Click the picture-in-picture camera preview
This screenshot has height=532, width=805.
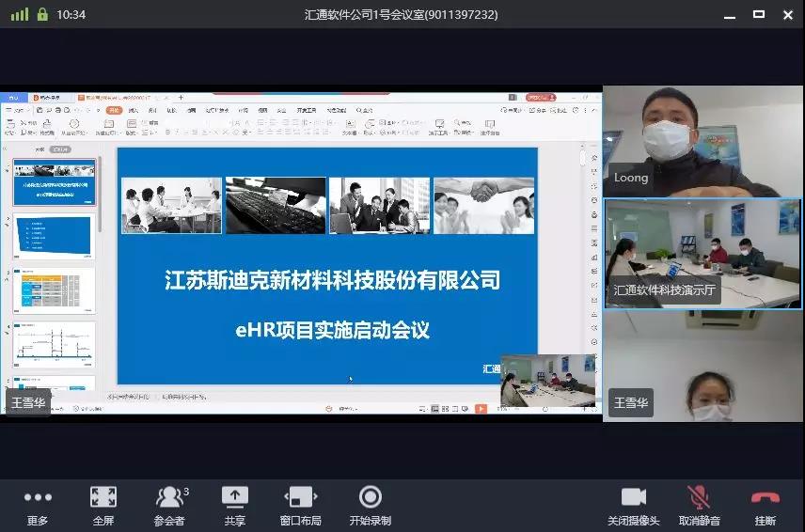point(547,380)
